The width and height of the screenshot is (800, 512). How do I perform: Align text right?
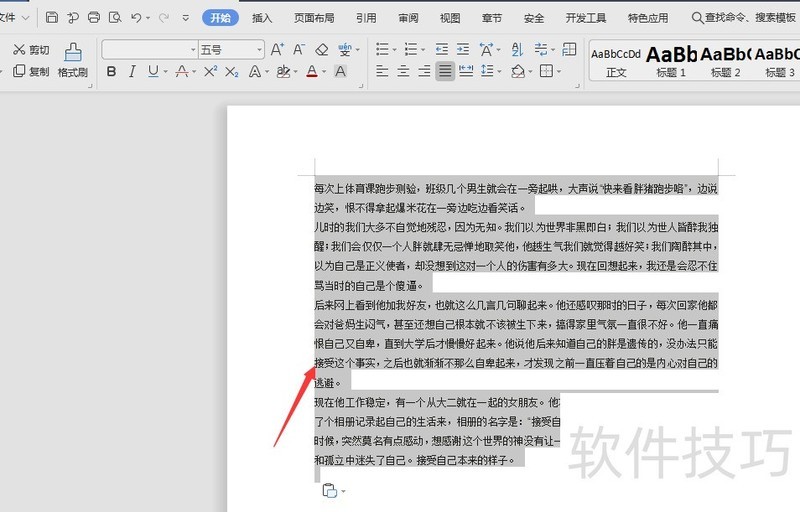pos(424,71)
